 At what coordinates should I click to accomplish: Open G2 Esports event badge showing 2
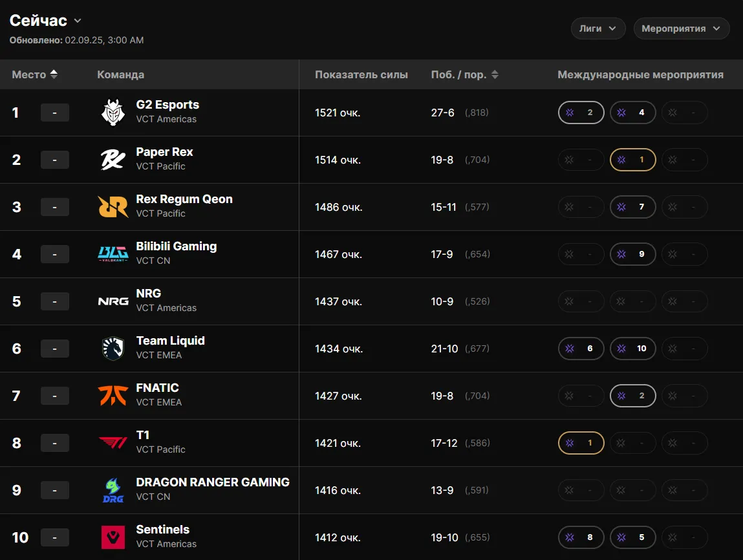pyautogui.click(x=581, y=113)
